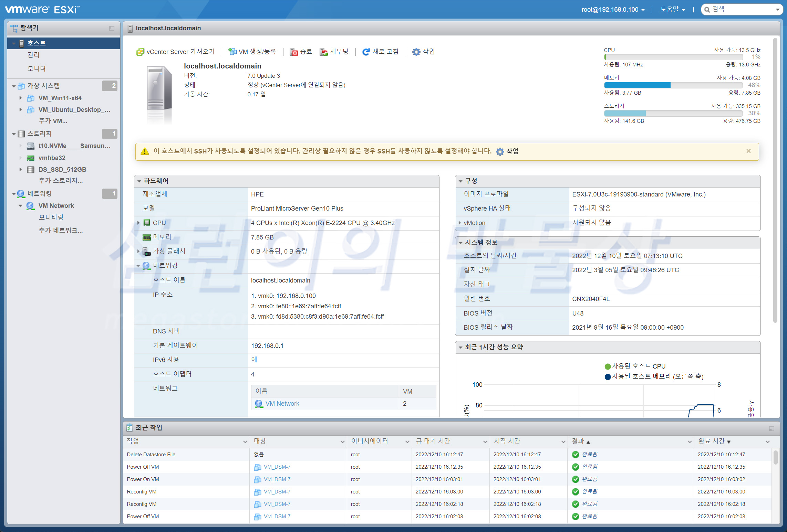Click the shutdown (종료) host icon
Image resolution: width=787 pixels, height=532 pixels.
click(293, 52)
